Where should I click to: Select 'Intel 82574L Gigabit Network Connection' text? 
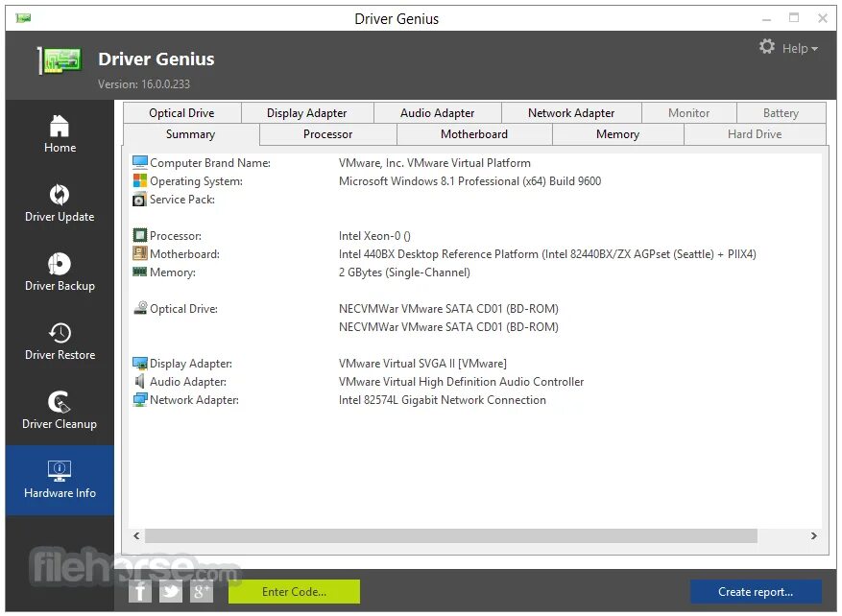[442, 400]
